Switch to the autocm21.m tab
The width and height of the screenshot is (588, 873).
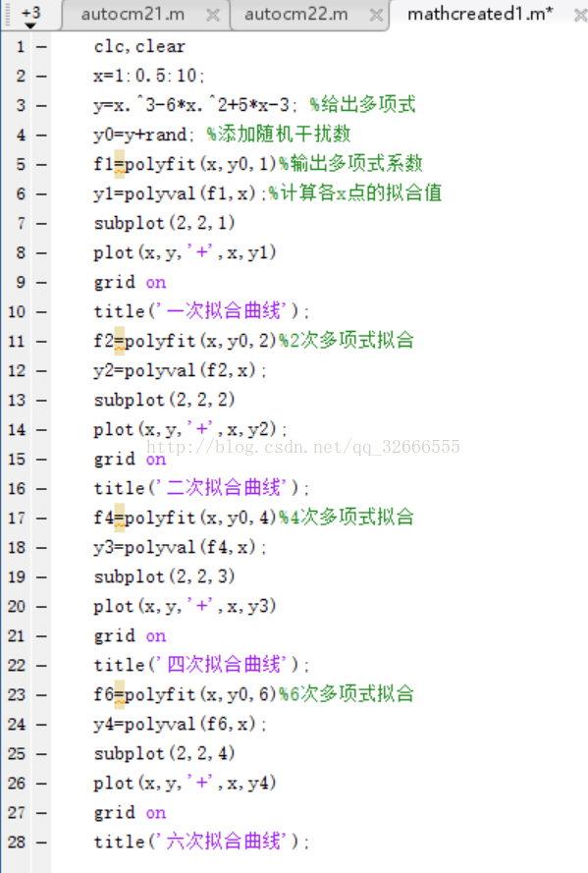(133, 15)
